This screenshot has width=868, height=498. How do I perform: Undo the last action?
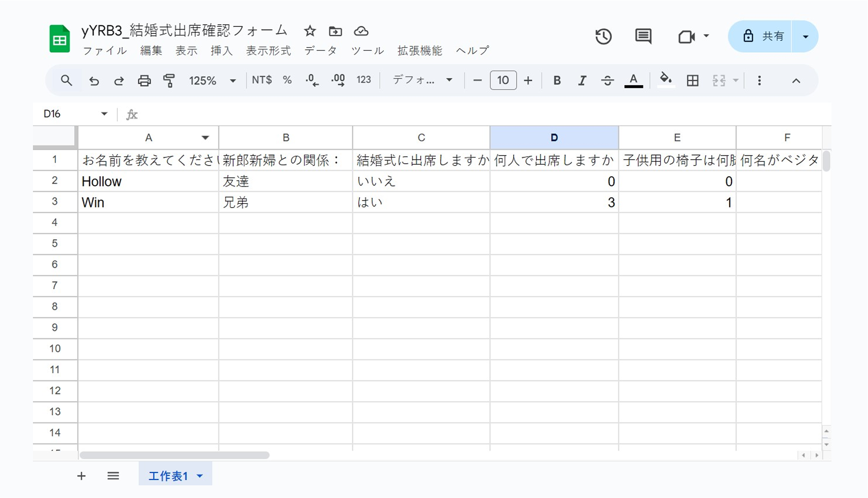pyautogui.click(x=94, y=81)
